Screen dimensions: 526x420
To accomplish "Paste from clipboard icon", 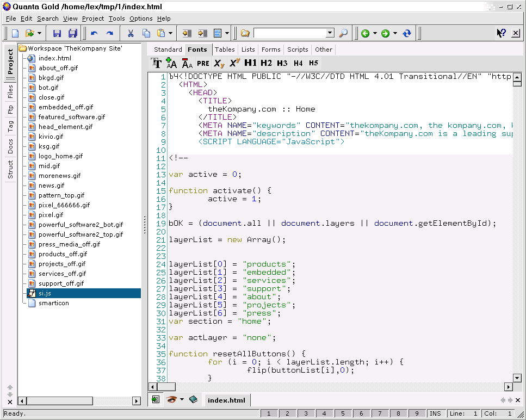I will click(x=162, y=33).
